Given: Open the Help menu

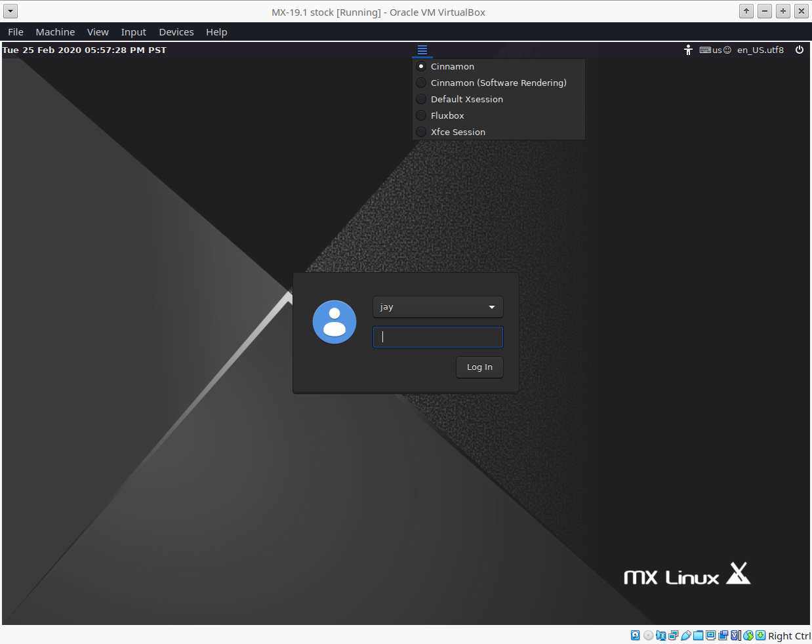Looking at the screenshot, I should coord(216,32).
